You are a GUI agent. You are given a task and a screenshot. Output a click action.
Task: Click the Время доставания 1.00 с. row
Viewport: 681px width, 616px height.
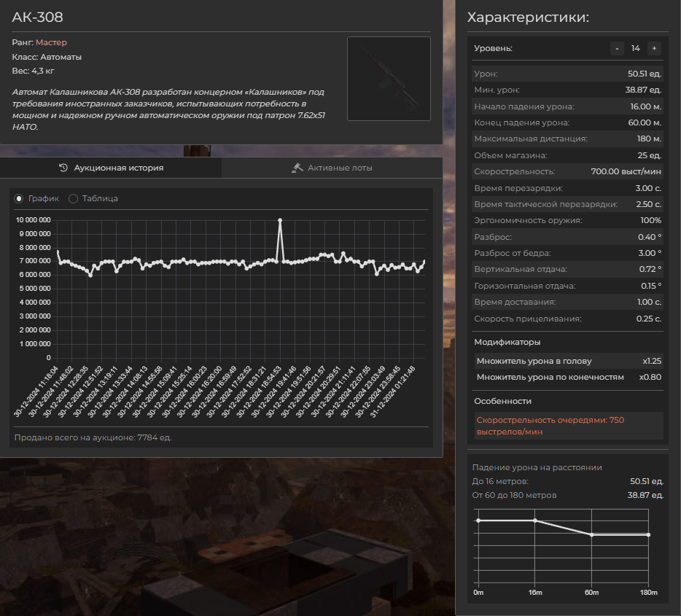[567, 302]
